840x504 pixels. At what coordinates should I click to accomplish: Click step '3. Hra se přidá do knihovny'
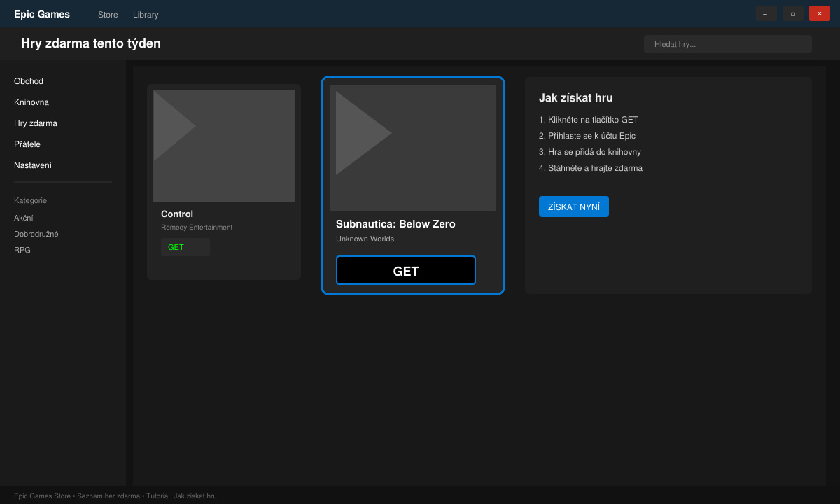click(590, 152)
